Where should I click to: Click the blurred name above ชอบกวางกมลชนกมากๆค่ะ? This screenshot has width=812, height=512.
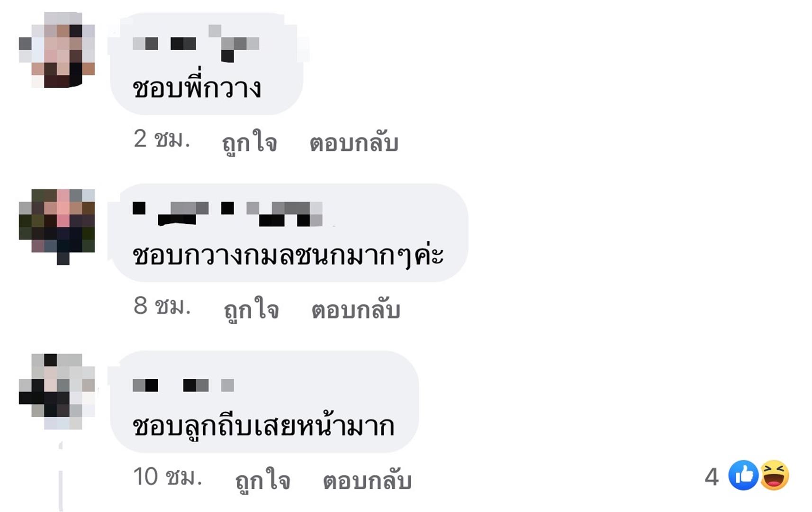point(227,213)
